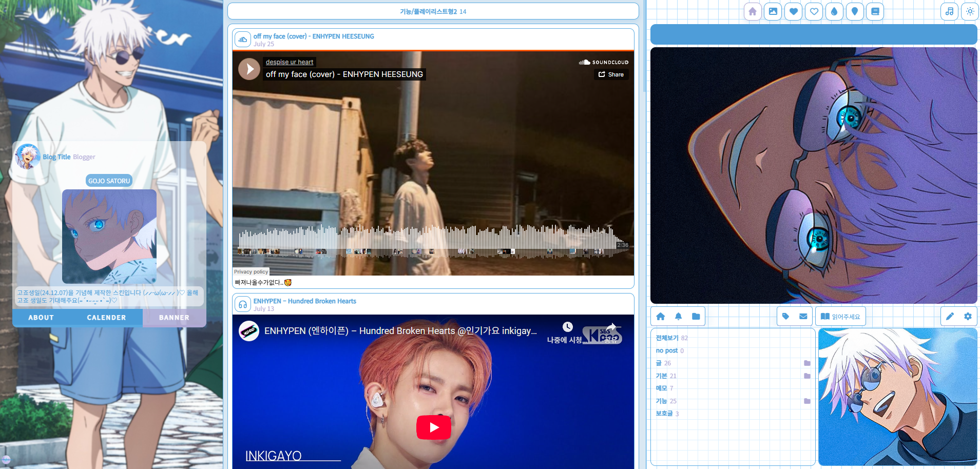Open the Blog Title link
980x469 pixels.
point(56,157)
